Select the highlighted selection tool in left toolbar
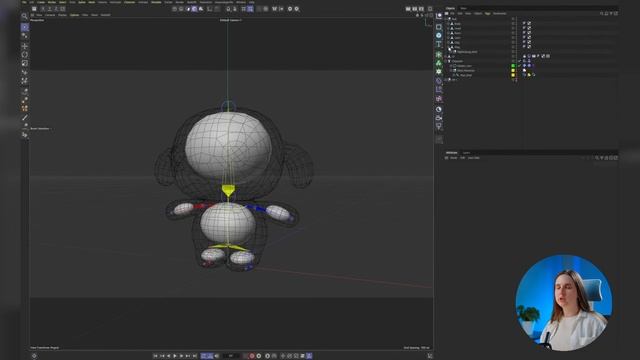The image size is (640, 360). pos(25,27)
